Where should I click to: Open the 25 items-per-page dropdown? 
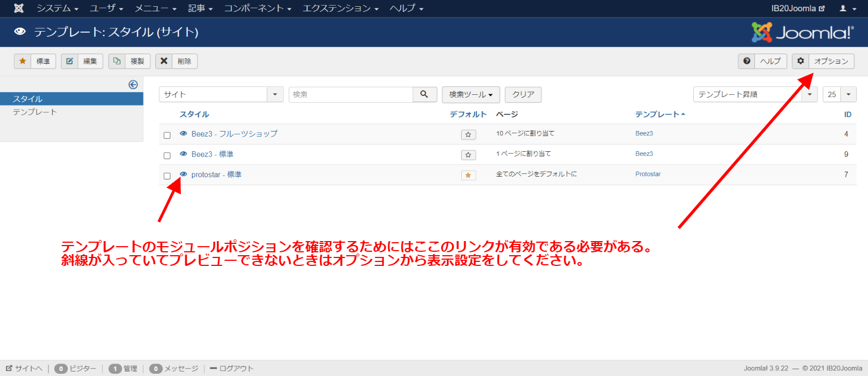click(840, 94)
